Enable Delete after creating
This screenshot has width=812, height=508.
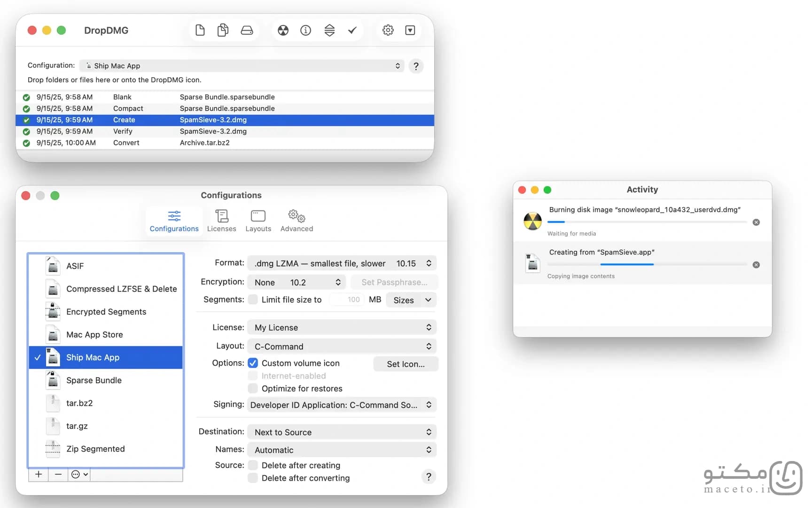point(253,465)
